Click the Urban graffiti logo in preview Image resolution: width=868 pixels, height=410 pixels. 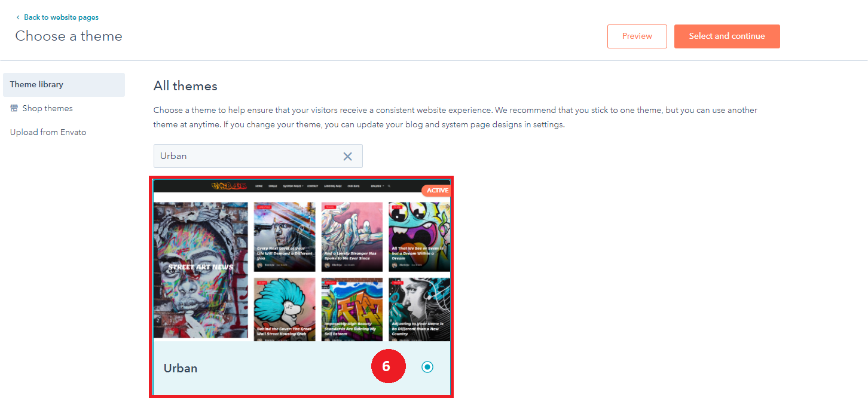229,186
